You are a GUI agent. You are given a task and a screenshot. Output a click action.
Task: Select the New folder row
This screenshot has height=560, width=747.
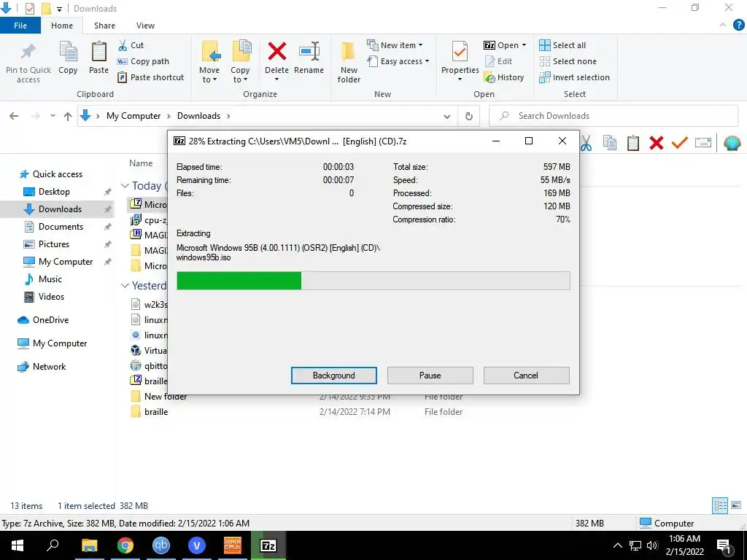tap(295, 397)
